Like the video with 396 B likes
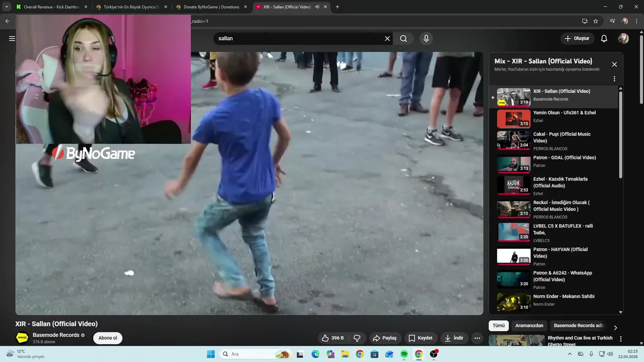 (x=333, y=338)
